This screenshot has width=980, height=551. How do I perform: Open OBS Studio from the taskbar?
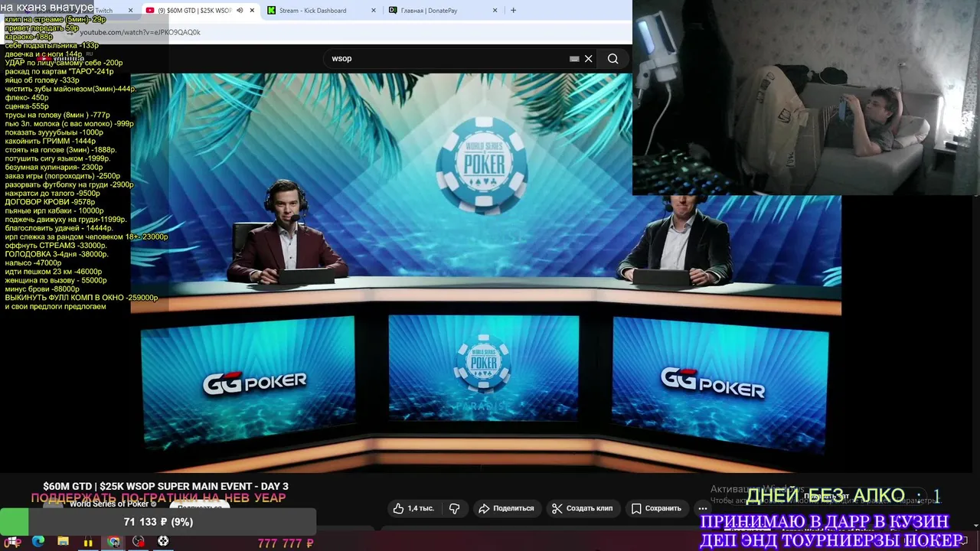click(138, 542)
